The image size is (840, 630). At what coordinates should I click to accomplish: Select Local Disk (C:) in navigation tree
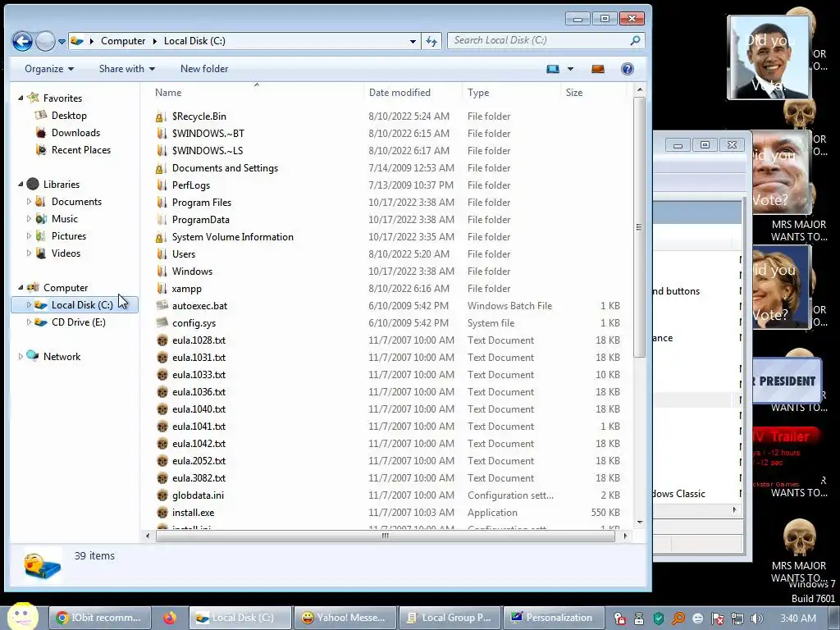pyautogui.click(x=75, y=305)
